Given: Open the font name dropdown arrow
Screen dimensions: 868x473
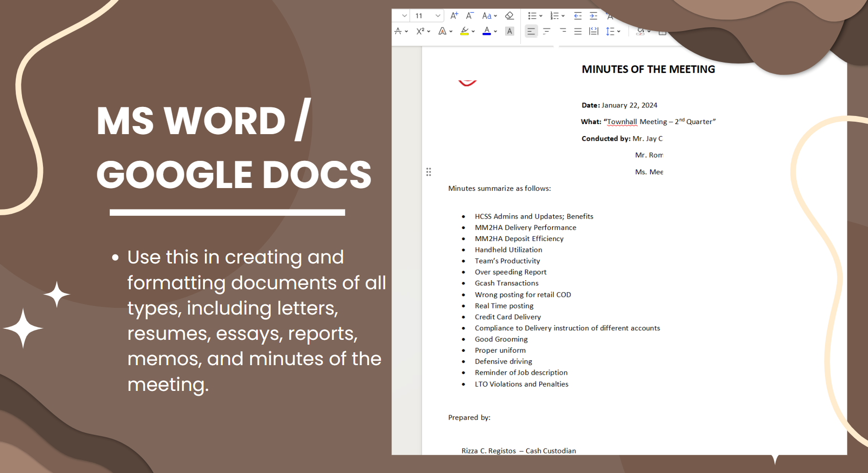Looking at the screenshot, I should (404, 16).
